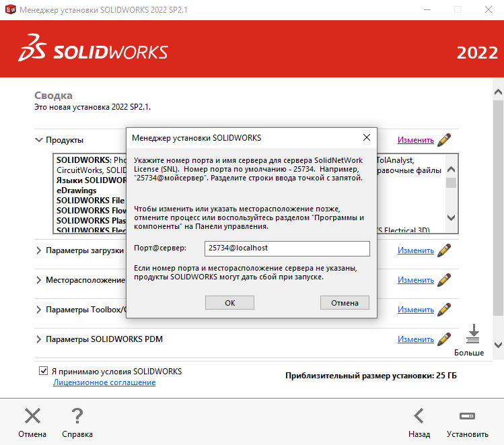This screenshot has width=504, height=445.
Task: Click the Порт@сервер input field
Action: (287, 248)
